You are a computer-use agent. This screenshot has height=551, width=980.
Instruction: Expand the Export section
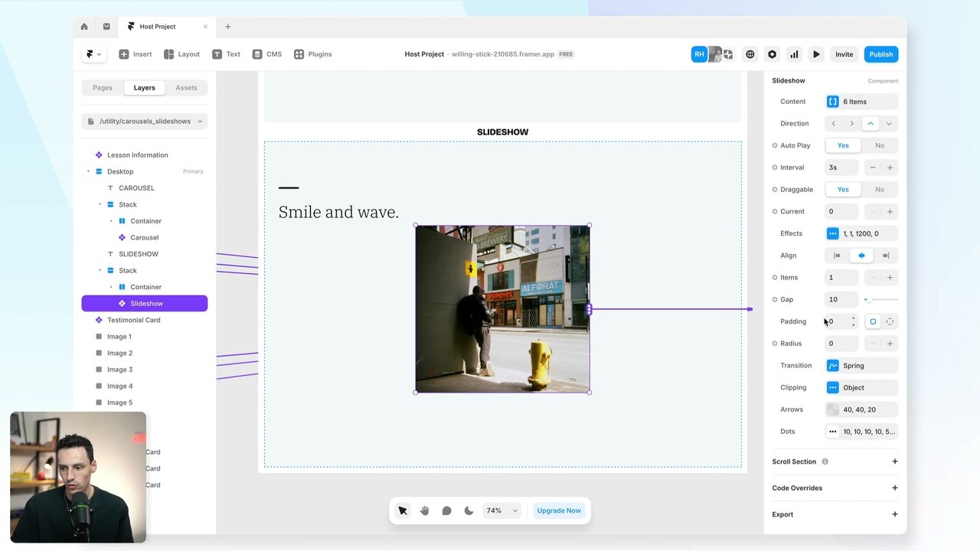[x=894, y=514]
